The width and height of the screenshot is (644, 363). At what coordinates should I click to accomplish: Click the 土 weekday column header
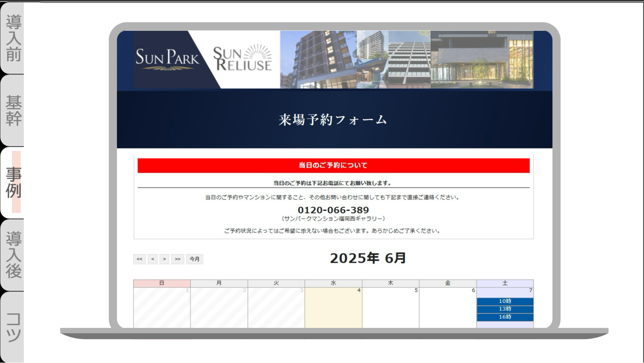pos(505,283)
